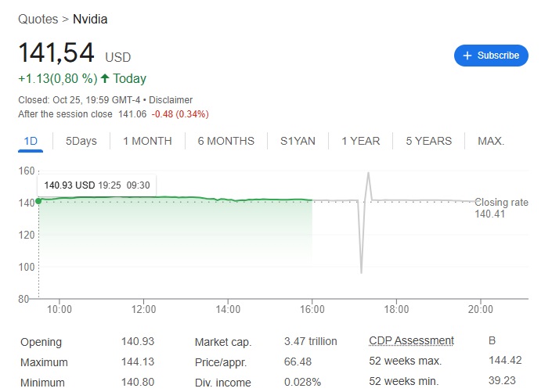Viewport: 552px width, 392px height.
Task: Click the Nvidia breadcrumb text
Action: pyautogui.click(x=91, y=18)
